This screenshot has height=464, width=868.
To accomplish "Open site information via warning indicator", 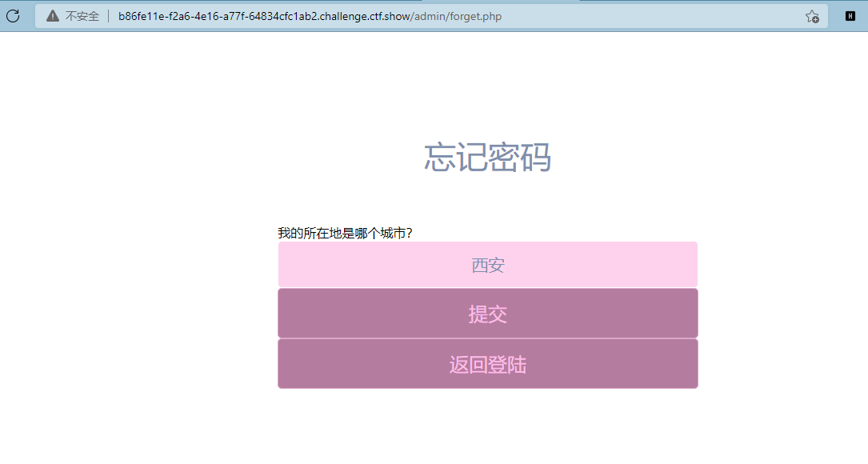I will (x=51, y=15).
